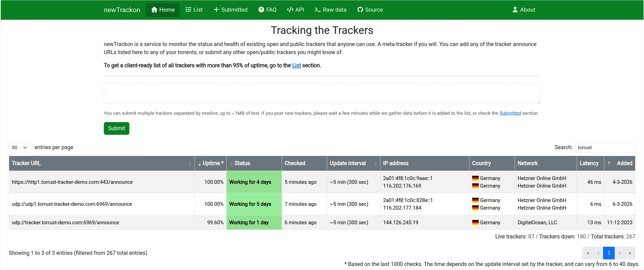The image size is (644, 270).
Task: Click the plus icon next to Submitted
Action: click(x=216, y=10)
